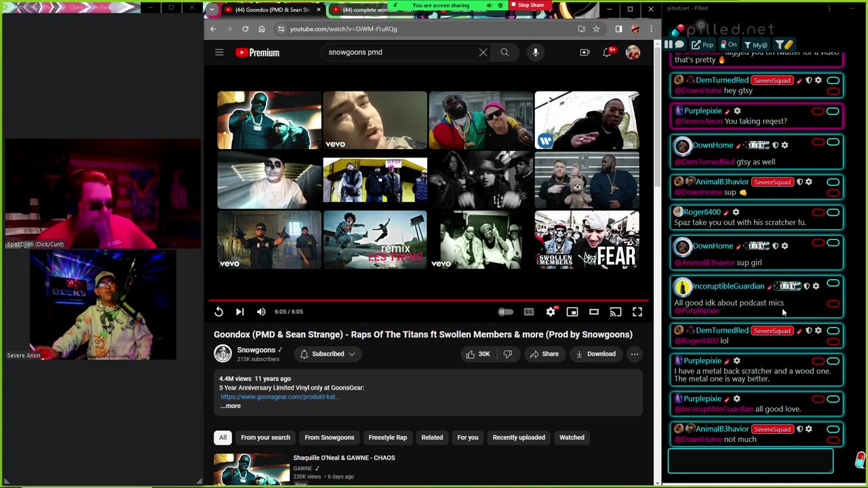Select the 'Recently uploaded' chip
This screenshot has height=488, width=868.
point(519,437)
